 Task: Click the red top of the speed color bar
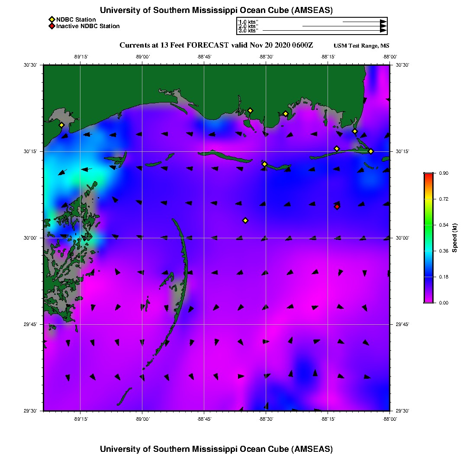pyautogui.click(x=428, y=175)
